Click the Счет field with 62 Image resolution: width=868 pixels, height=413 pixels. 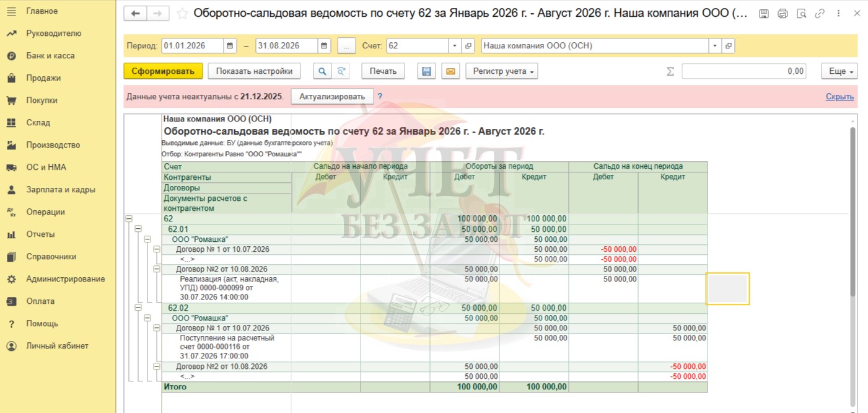[418, 45]
